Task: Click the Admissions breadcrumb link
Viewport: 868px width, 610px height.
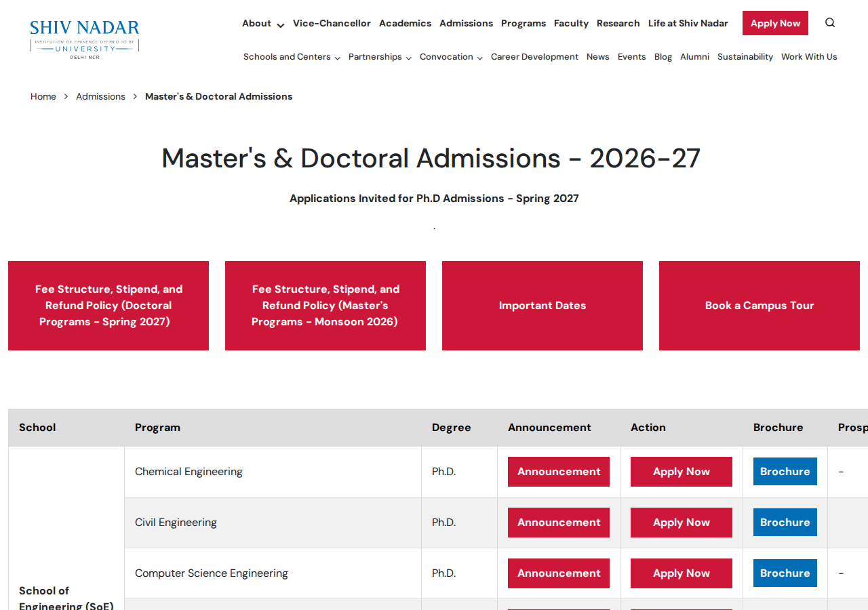Action: (100, 96)
